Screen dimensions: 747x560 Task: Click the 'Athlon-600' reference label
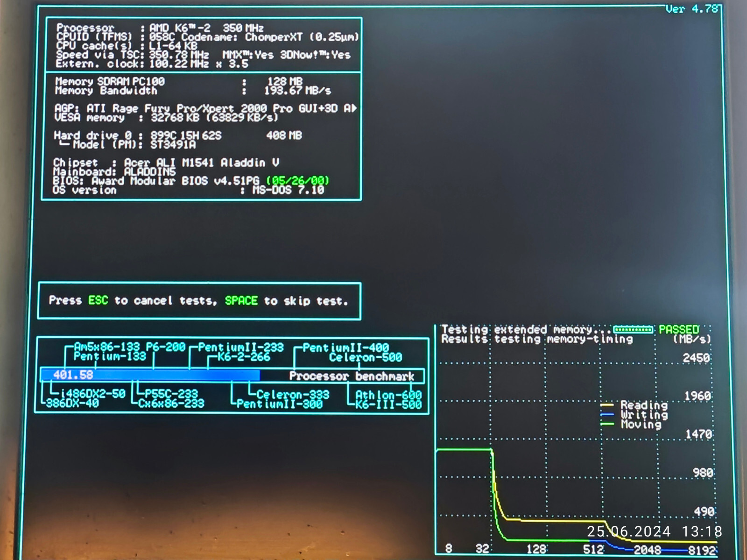[388, 396]
